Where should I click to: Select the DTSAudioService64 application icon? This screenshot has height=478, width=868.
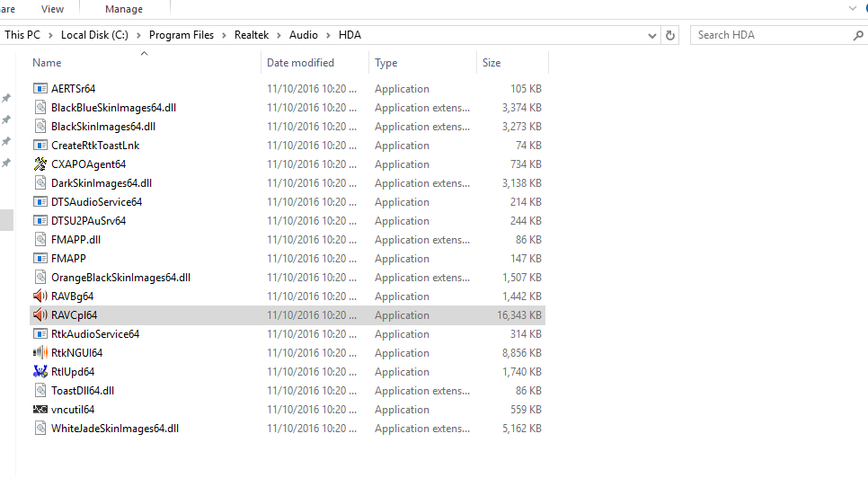click(40, 202)
